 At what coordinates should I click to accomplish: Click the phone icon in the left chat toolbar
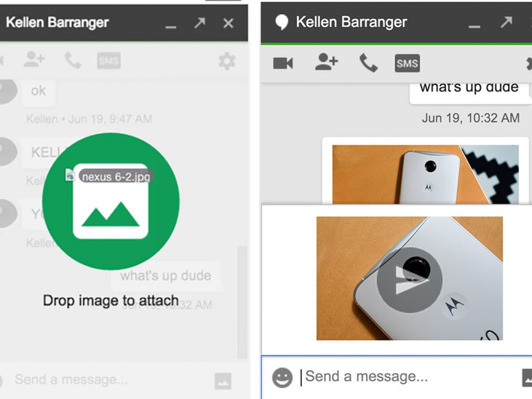(x=73, y=61)
